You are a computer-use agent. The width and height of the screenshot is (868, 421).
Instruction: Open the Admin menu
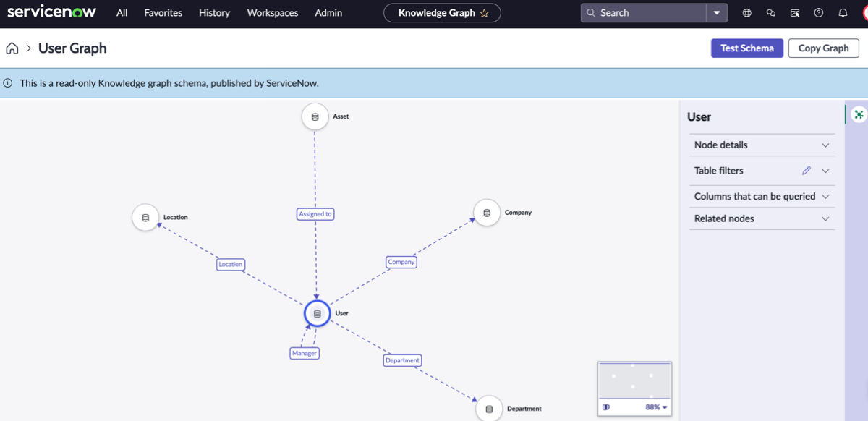pyautogui.click(x=328, y=13)
